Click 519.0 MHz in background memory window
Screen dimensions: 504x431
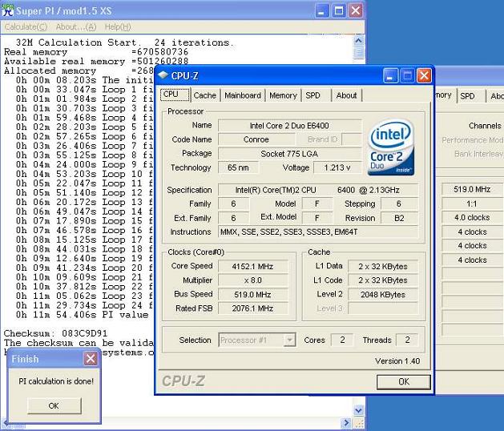click(472, 189)
